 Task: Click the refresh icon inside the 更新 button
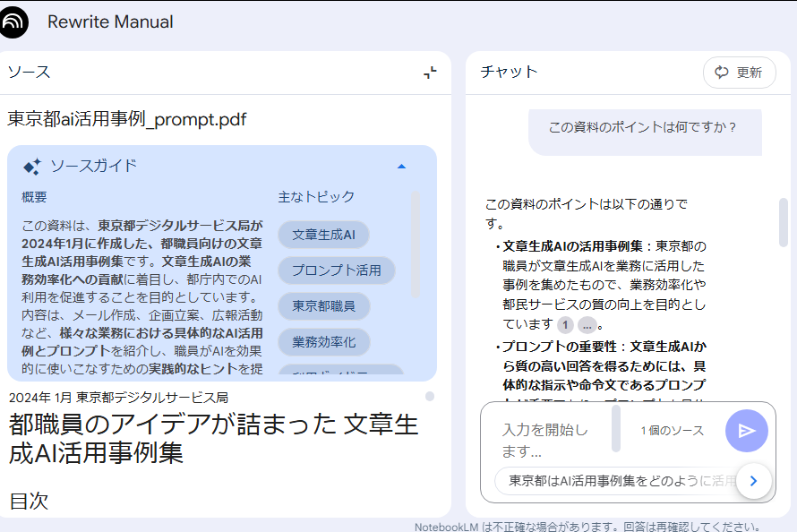[722, 73]
